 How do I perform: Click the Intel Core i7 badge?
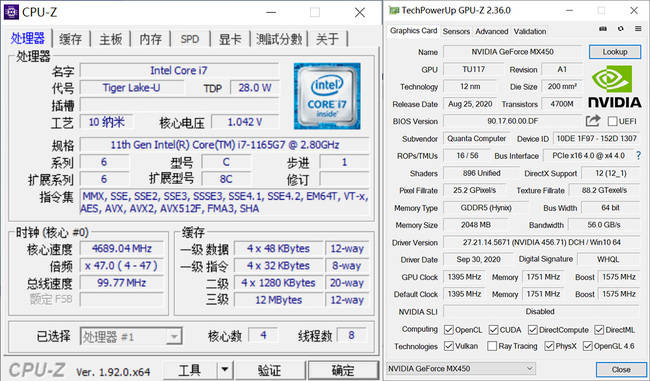pos(327,96)
